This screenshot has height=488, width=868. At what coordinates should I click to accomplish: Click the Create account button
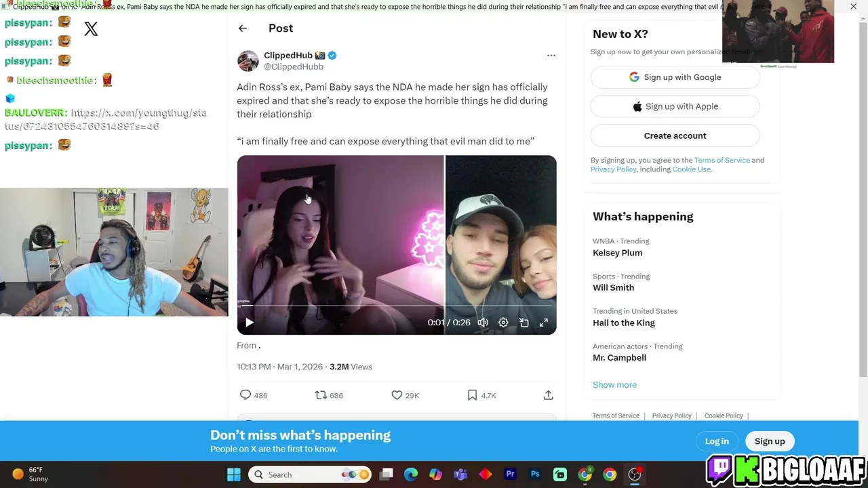(675, 136)
